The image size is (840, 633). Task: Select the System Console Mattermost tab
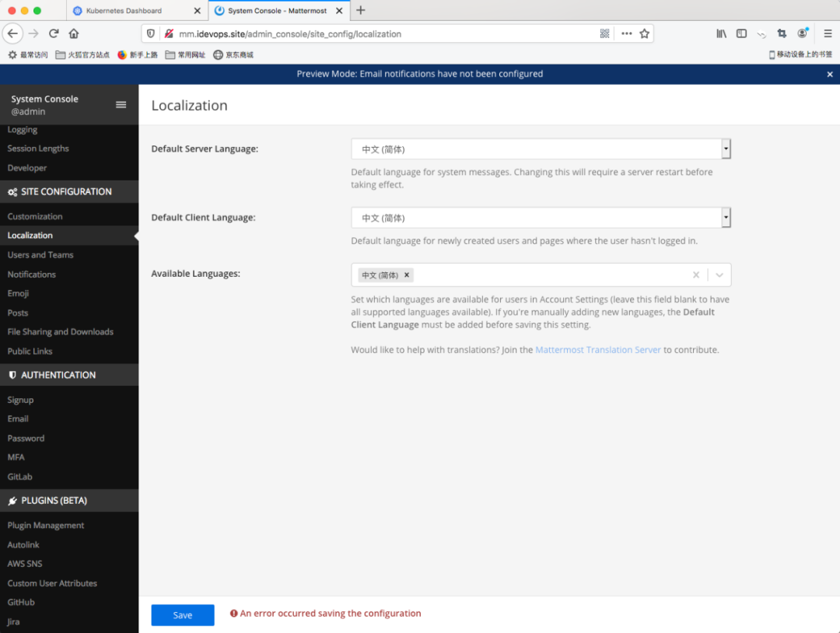click(278, 11)
